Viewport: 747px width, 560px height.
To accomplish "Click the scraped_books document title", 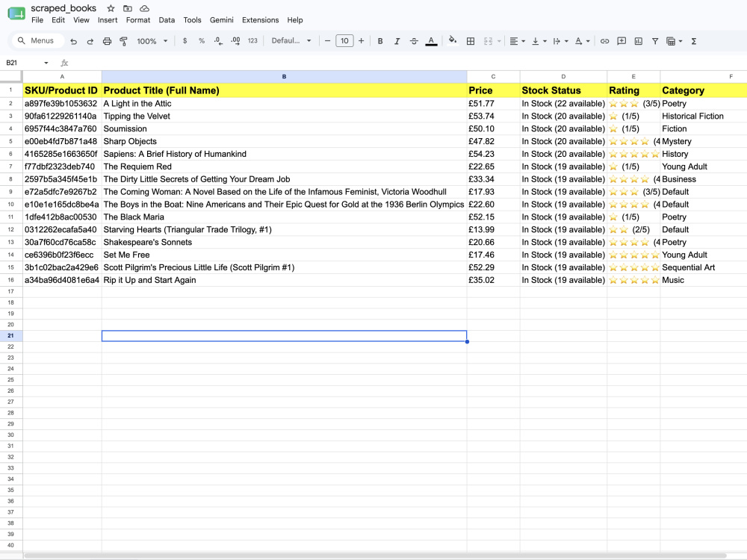I will pyautogui.click(x=63, y=8).
